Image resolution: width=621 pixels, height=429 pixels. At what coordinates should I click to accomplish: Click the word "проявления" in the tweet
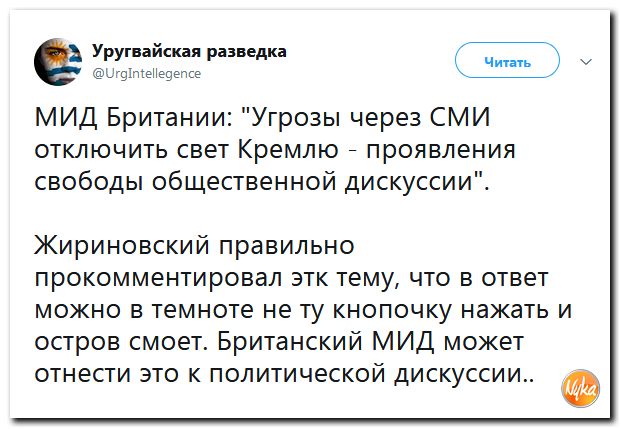[440, 151]
